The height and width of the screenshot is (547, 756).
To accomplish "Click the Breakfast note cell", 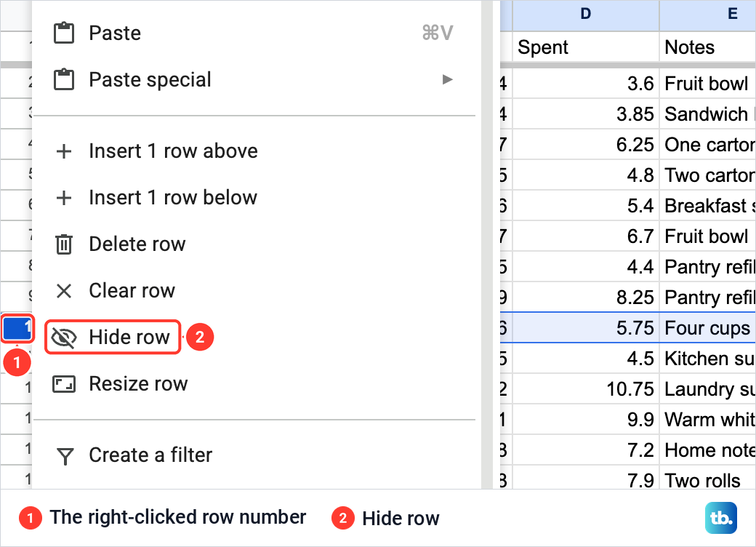I will pyautogui.click(x=707, y=205).
